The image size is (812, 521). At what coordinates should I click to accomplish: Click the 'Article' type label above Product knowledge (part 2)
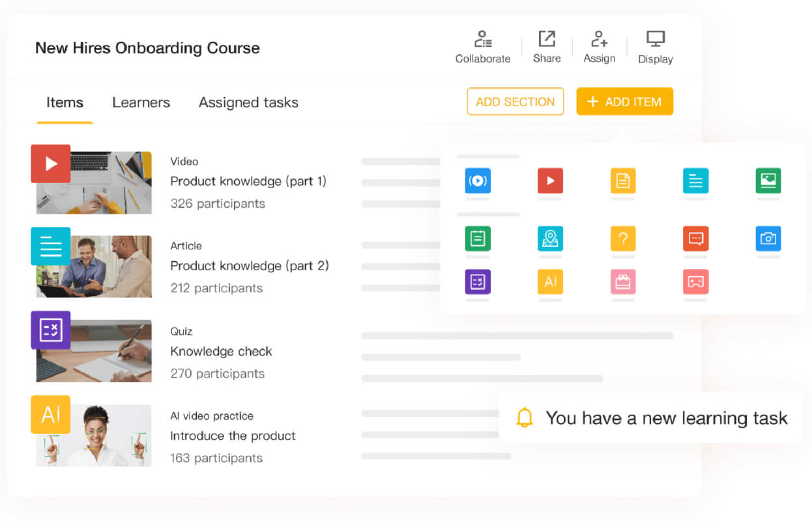pyautogui.click(x=186, y=246)
